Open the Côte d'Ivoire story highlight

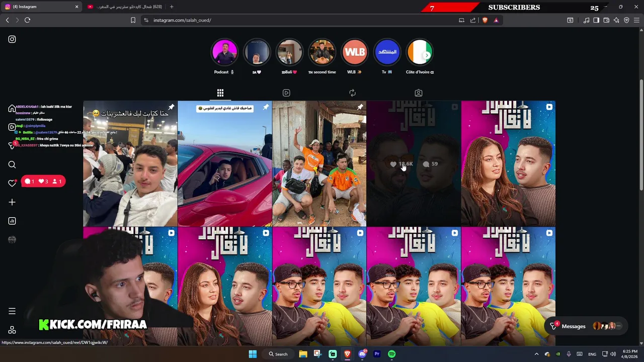pos(420,52)
